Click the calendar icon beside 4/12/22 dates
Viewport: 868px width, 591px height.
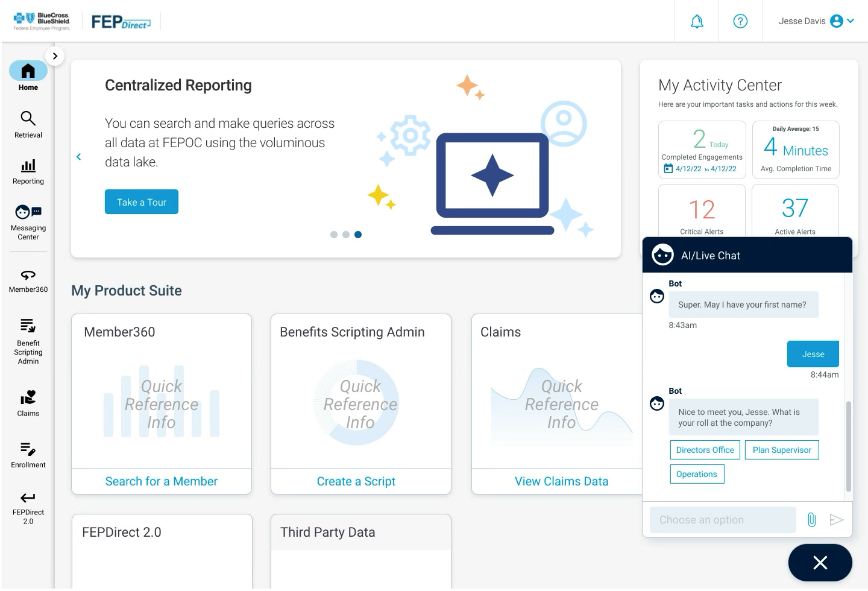pyautogui.click(x=668, y=169)
